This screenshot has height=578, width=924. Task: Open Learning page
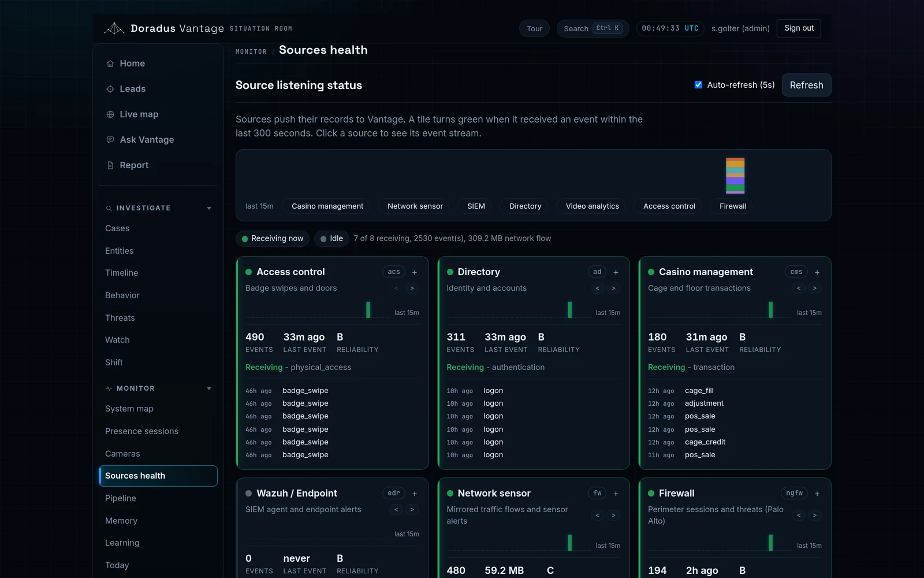(158, 543)
